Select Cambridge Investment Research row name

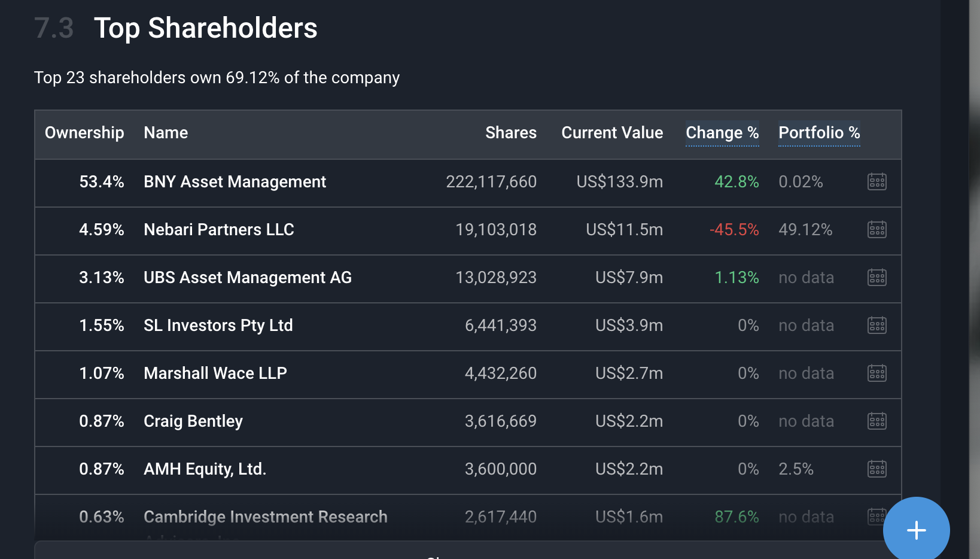(x=265, y=517)
